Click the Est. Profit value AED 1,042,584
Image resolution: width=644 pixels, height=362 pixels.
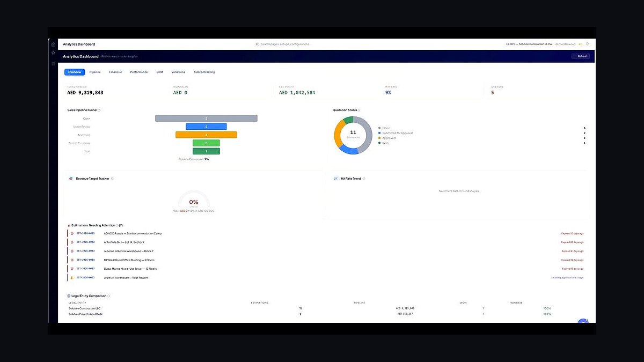297,93
